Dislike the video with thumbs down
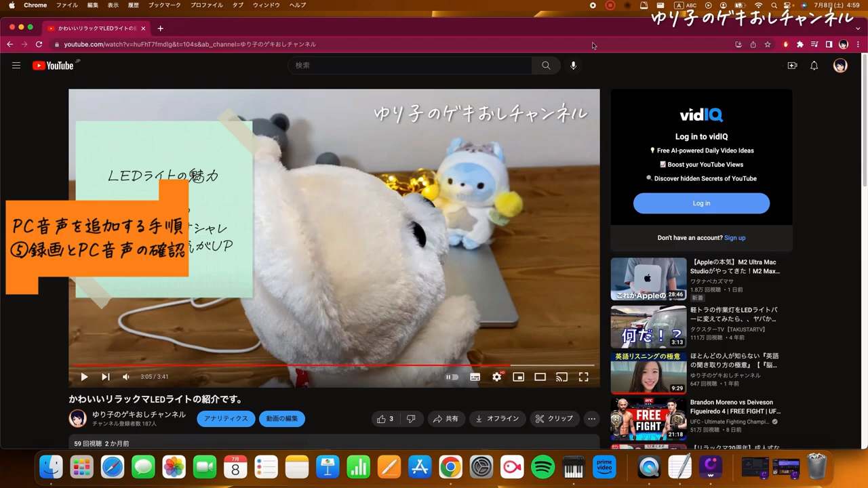The height and width of the screenshot is (488, 868). [411, 419]
